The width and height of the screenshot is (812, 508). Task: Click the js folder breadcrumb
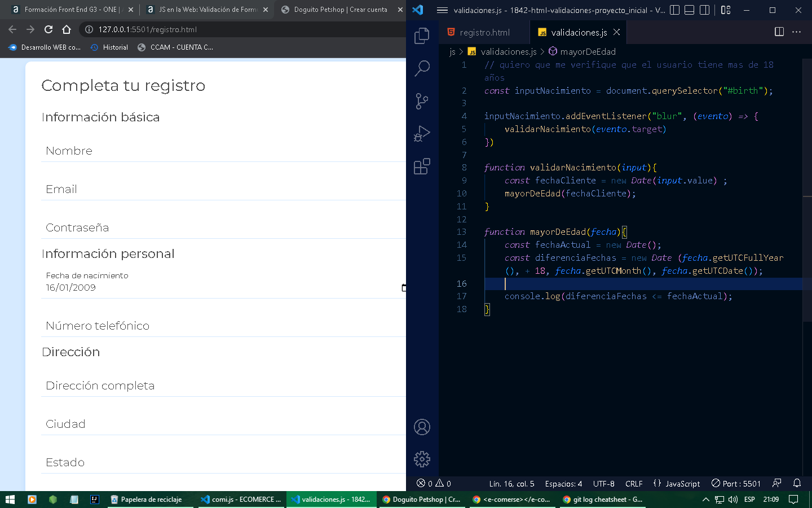point(452,52)
